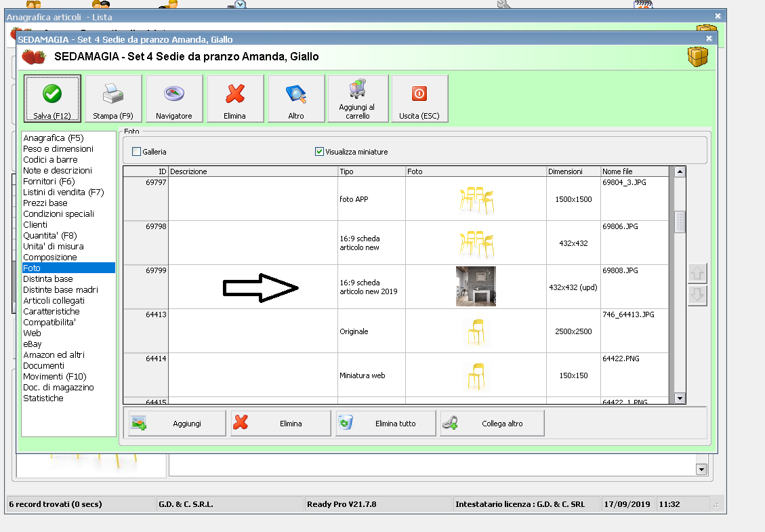Image resolution: width=765 pixels, height=532 pixels.
Task: Select Compatibilita' in sidebar
Action: [49, 322]
